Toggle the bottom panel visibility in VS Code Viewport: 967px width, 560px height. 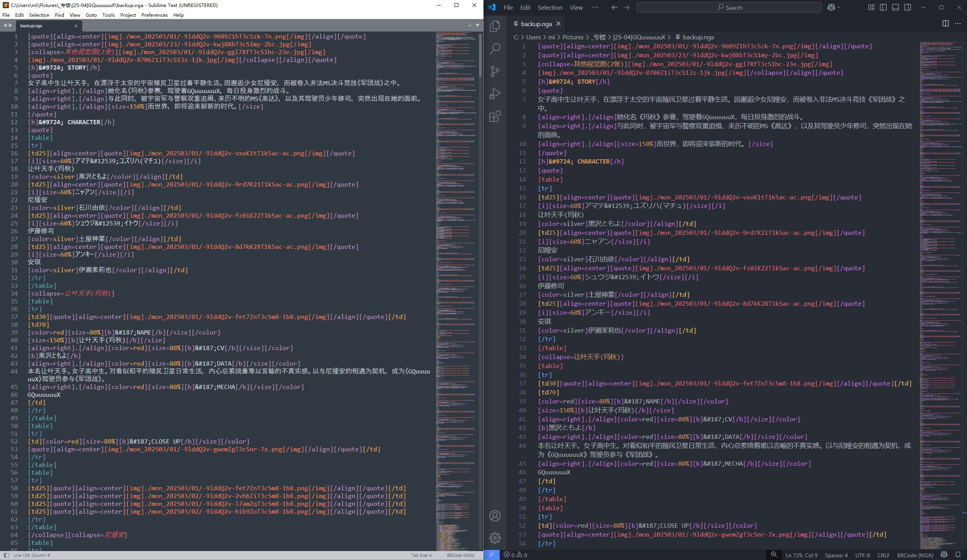[x=895, y=7]
